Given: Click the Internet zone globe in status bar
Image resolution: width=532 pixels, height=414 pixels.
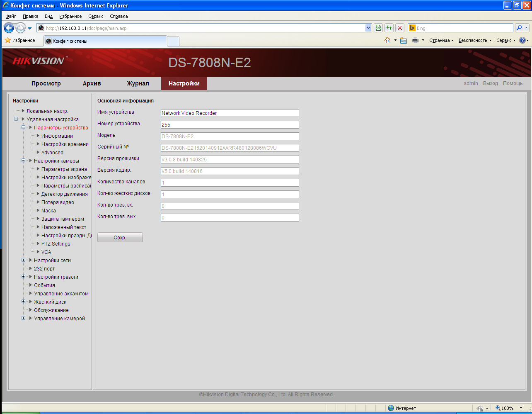Looking at the screenshot, I should [x=391, y=408].
